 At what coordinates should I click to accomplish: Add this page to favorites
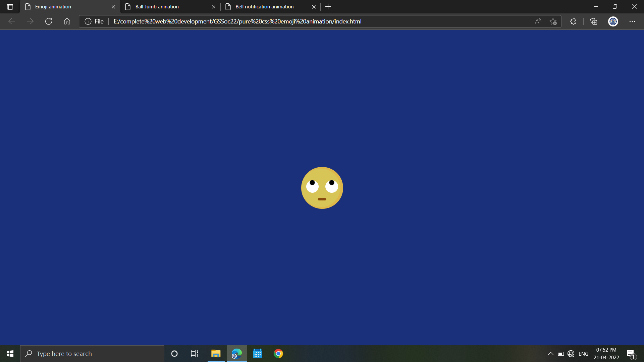[553, 21]
